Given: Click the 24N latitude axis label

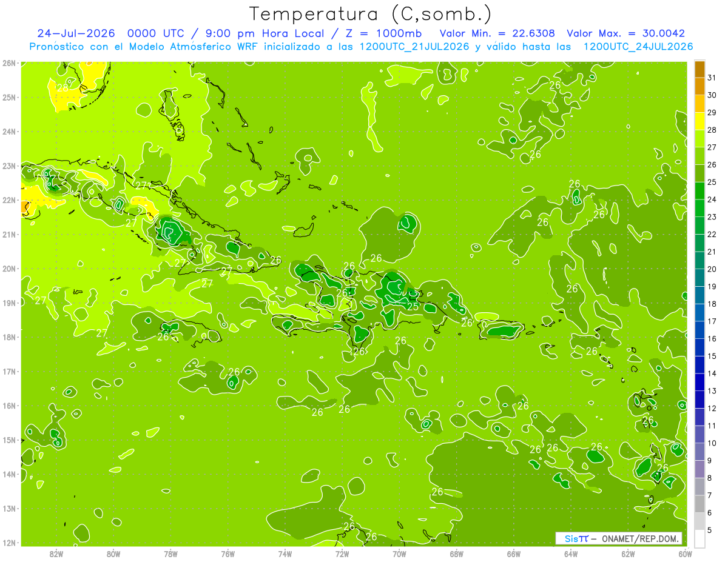Looking at the screenshot, I should (x=9, y=131).
